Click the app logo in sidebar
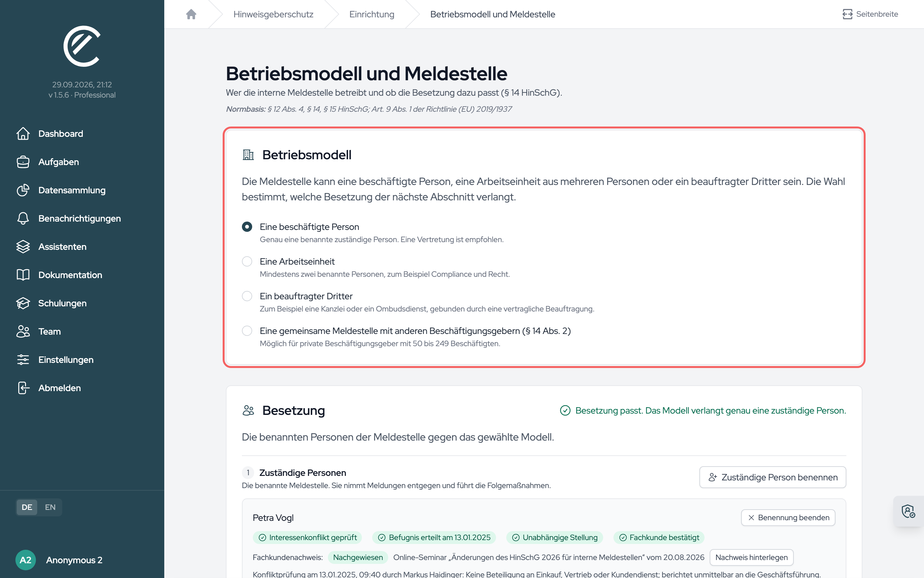The image size is (924, 578). pyautogui.click(x=82, y=46)
